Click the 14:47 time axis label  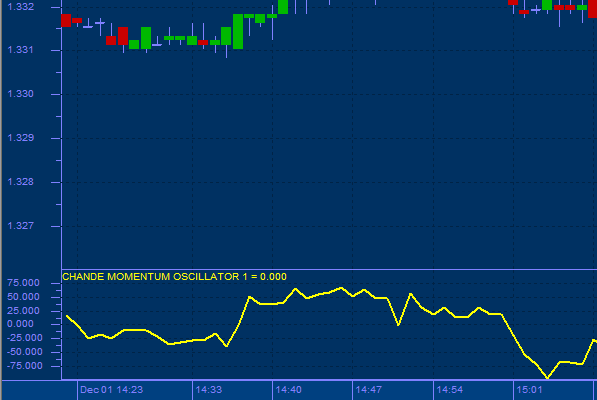369,390
